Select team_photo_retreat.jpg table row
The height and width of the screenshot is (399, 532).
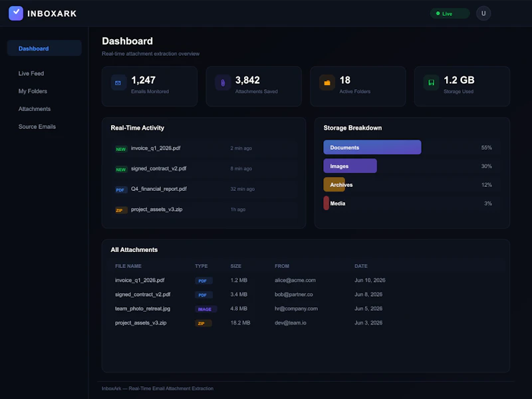tap(306, 309)
